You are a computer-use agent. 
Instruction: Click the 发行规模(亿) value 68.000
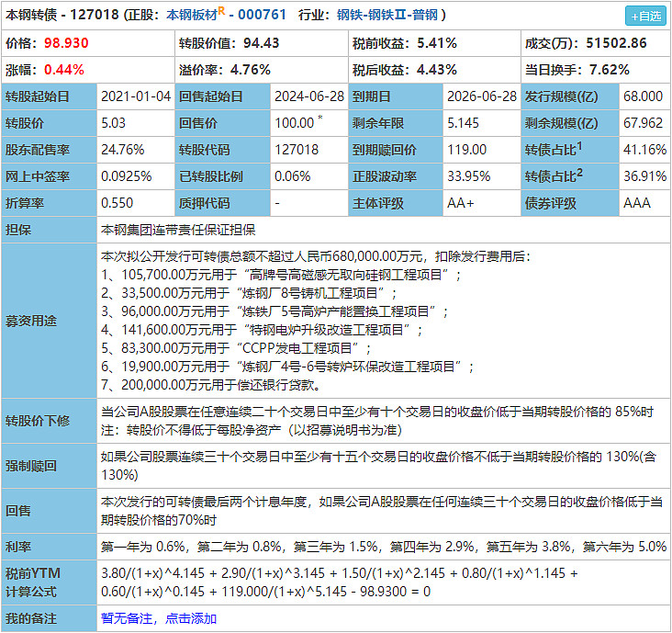pyautogui.click(x=643, y=96)
